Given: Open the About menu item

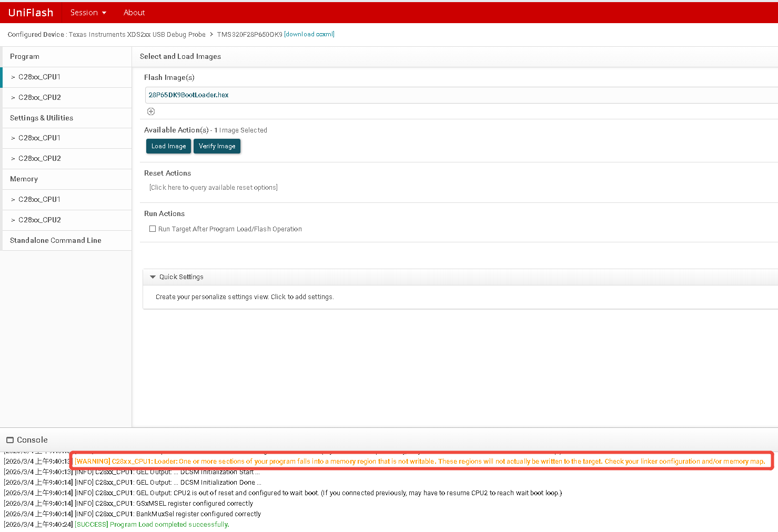Looking at the screenshot, I should coord(134,13).
